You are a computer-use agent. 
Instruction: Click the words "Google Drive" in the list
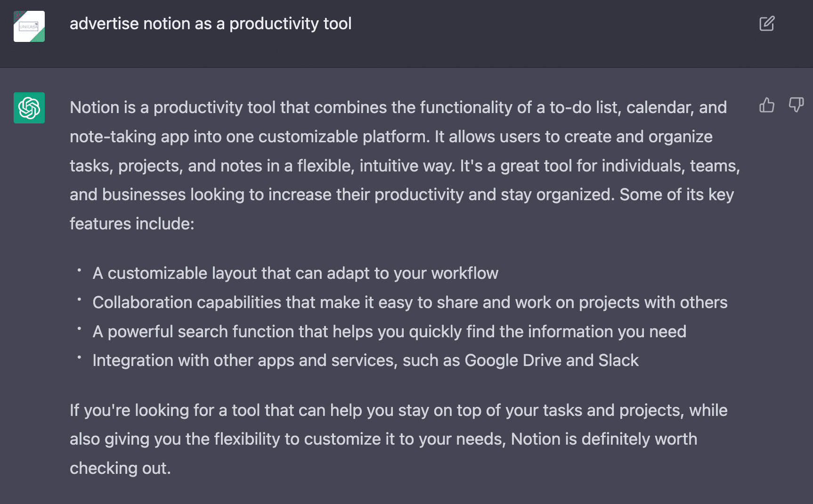click(513, 360)
